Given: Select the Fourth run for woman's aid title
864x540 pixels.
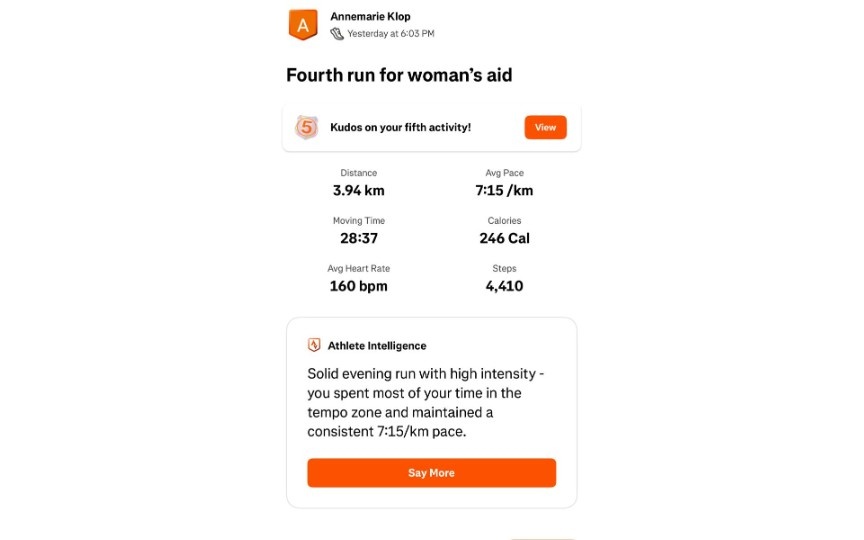Looking at the screenshot, I should point(399,75).
